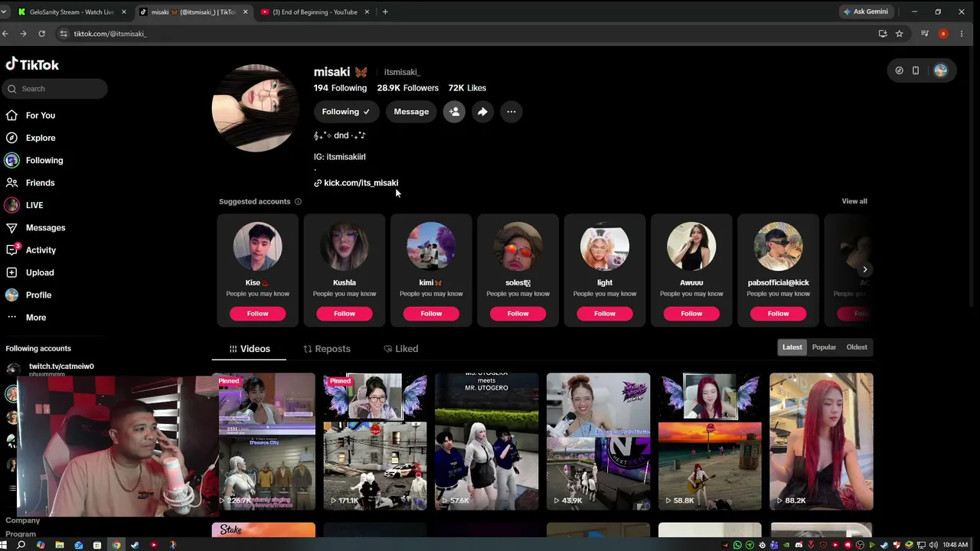Viewport: 980px width, 551px height.
Task: Open the tab search dropdown
Action: click(4, 11)
